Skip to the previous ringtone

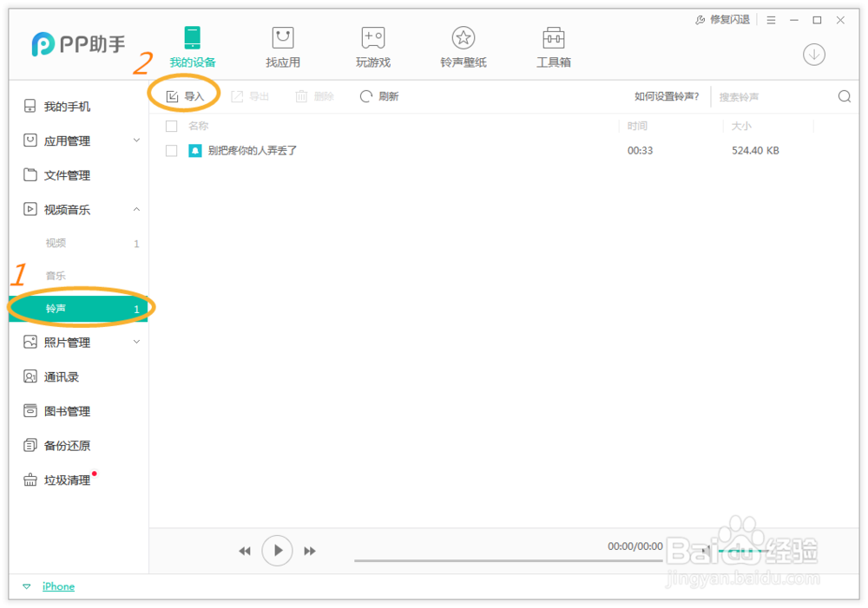(245, 551)
